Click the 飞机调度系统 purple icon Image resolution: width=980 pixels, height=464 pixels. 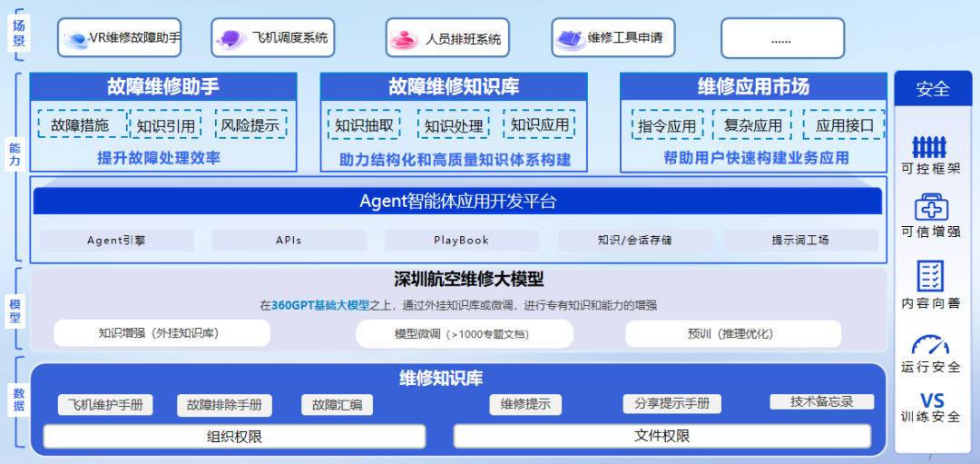(230, 39)
